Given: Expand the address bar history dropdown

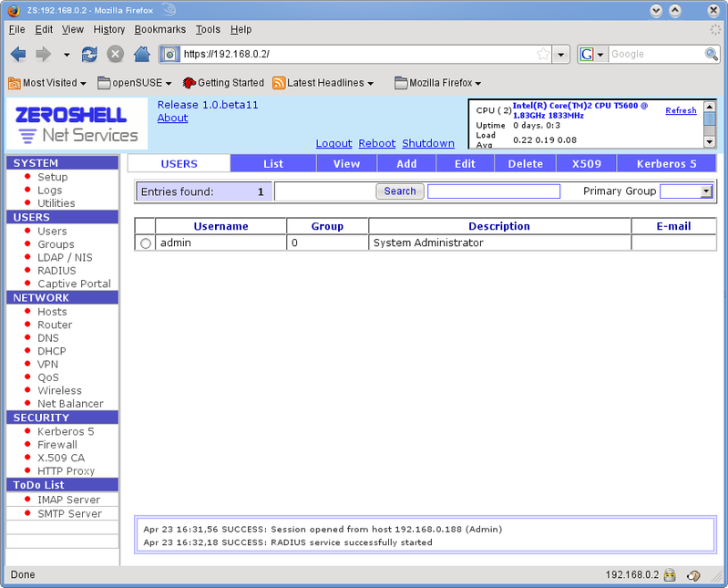Looking at the screenshot, I should 561,55.
